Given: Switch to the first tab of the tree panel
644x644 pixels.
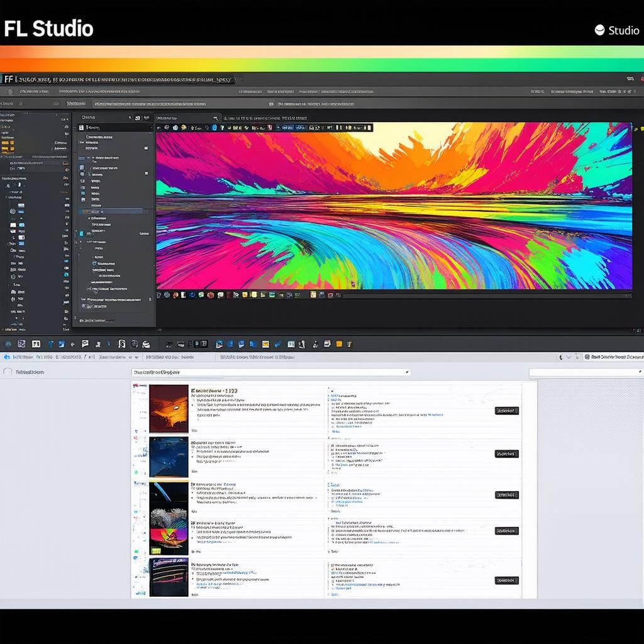Looking at the screenshot, I should 89,118.
